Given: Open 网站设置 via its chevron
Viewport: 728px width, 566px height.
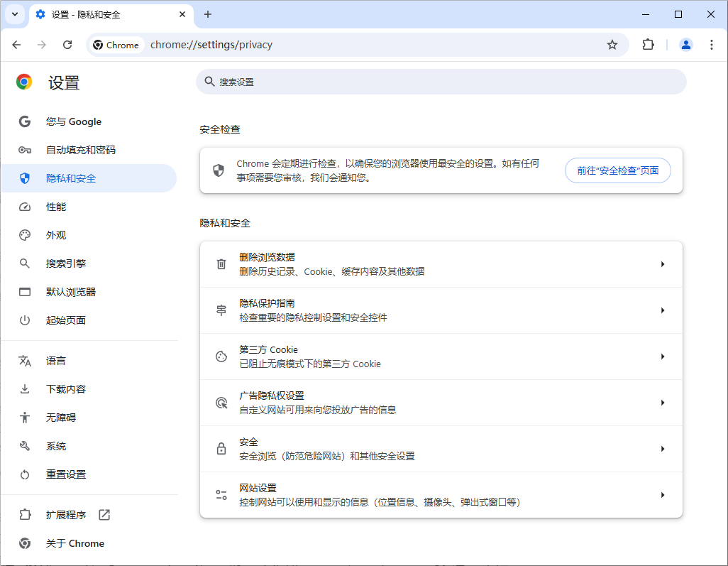Looking at the screenshot, I should click(x=663, y=494).
